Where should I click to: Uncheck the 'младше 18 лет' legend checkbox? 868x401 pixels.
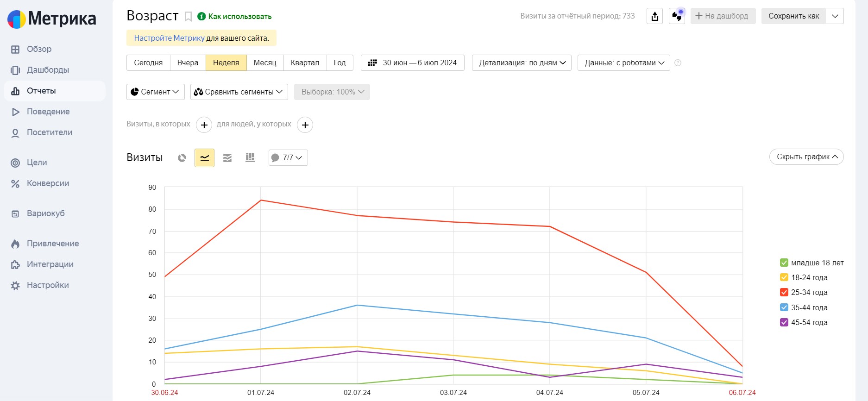pos(784,263)
